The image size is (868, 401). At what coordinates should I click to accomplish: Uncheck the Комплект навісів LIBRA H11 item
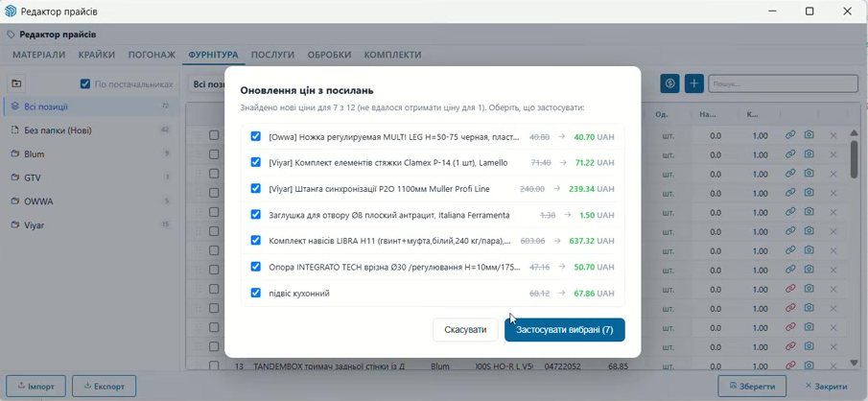tap(255, 241)
